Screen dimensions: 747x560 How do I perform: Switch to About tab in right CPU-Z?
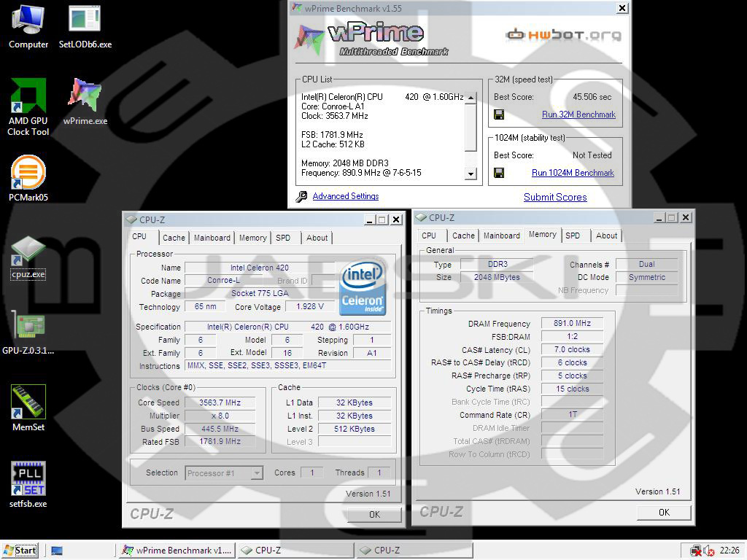[606, 236]
